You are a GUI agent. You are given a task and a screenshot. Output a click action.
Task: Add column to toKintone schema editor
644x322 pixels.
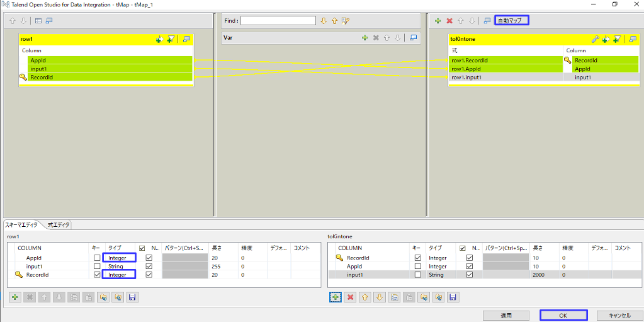335,297
